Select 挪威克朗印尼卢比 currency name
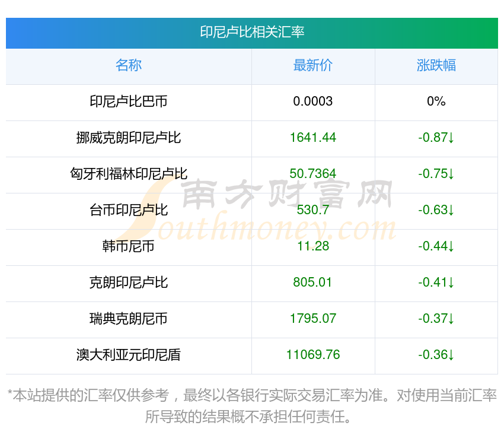 [x=129, y=138]
